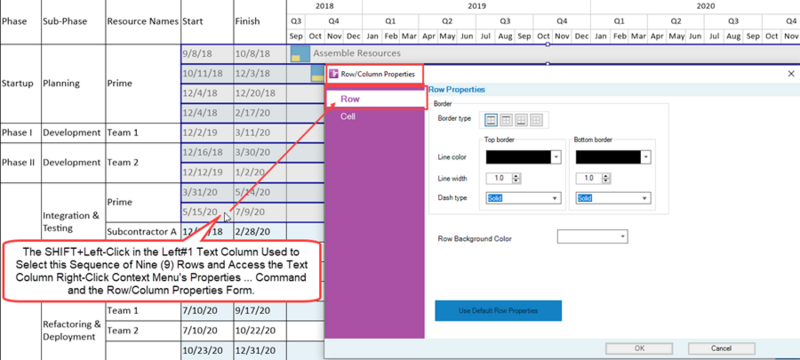Select top-and-bottom border type icon
This screenshot has width=800, height=360.
(491, 120)
